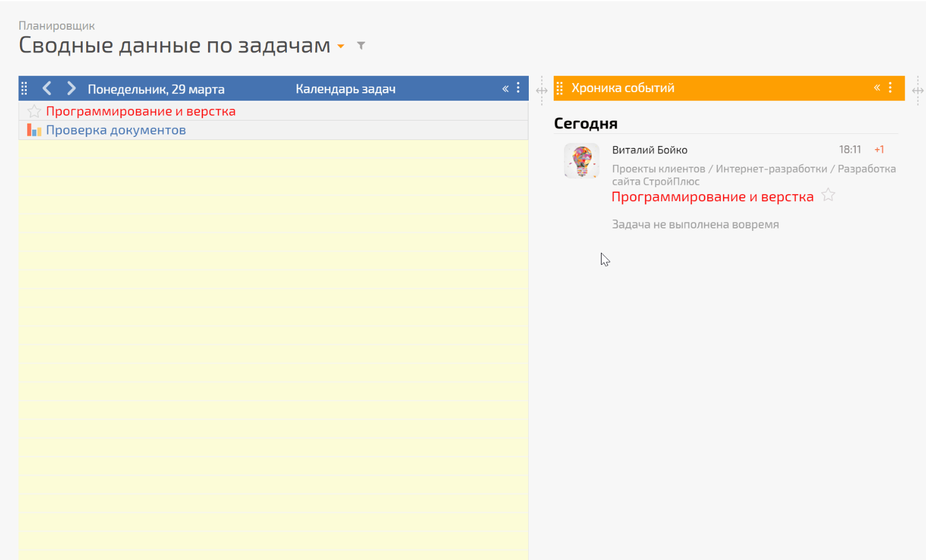
Task: Click the Планировщик breadcrumb
Action: tap(56, 25)
